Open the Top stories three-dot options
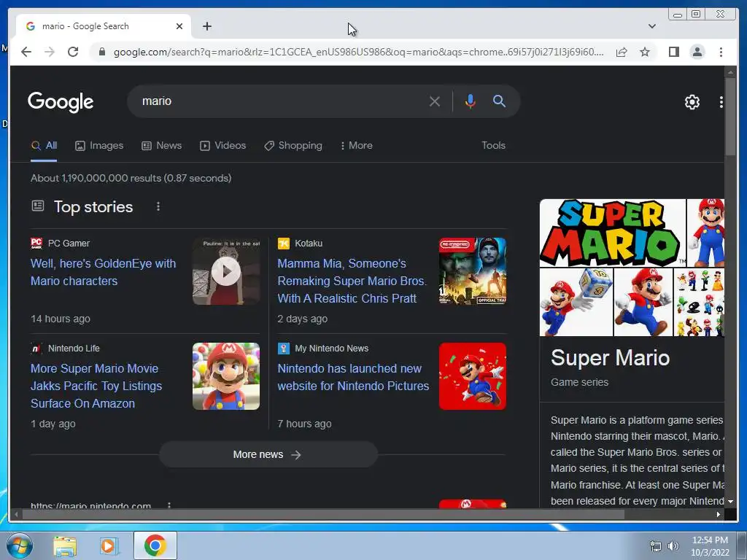Image resolution: width=747 pixels, height=560 pixels. coord(158,206)
